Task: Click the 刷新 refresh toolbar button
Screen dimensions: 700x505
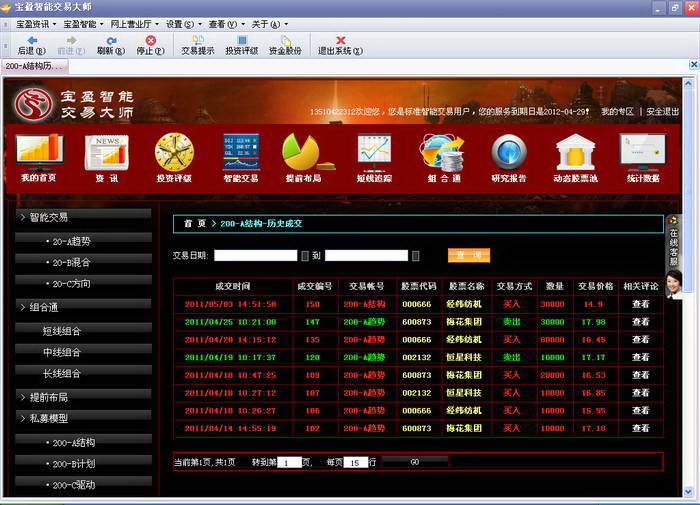Action: click(x=111, y=46)
